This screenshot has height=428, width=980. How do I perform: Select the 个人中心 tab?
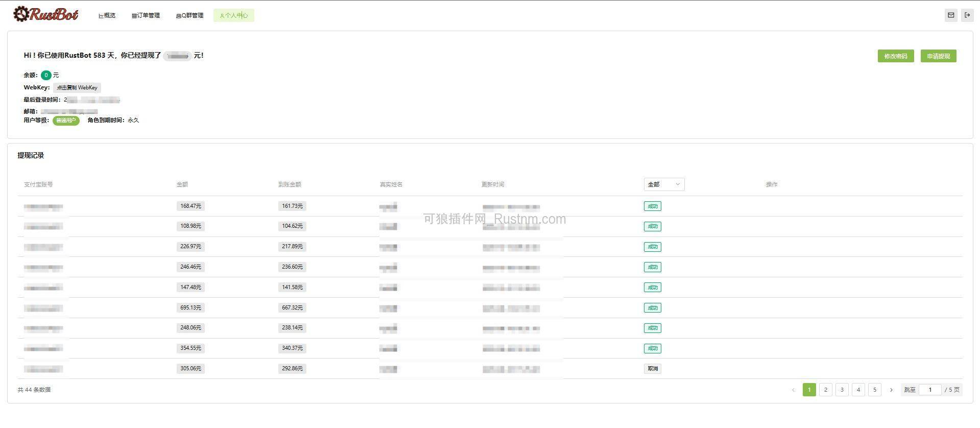click(234, 15)
